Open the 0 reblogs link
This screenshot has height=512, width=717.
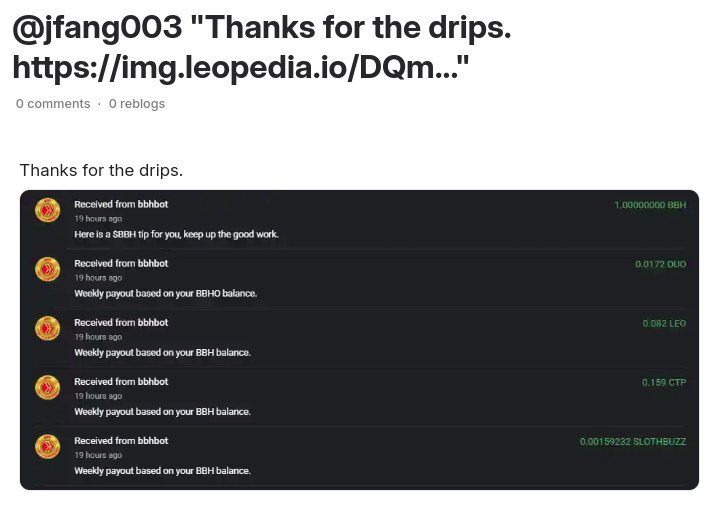coord(137,104)
